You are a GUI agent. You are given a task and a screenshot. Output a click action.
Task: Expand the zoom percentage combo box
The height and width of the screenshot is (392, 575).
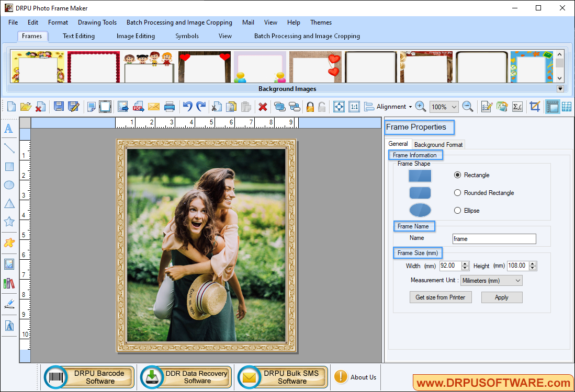click(x=453, y=106)
